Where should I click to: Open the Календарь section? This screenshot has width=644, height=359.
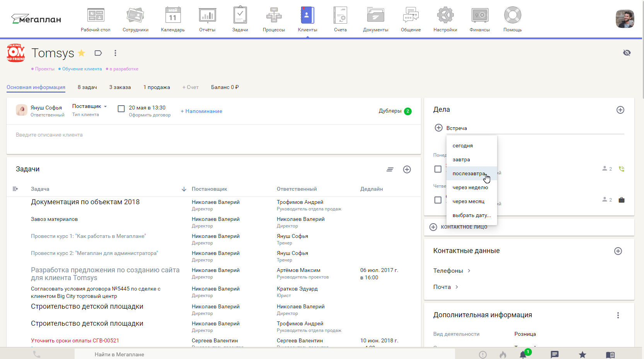pyautogui.click(x=173, y=19)
